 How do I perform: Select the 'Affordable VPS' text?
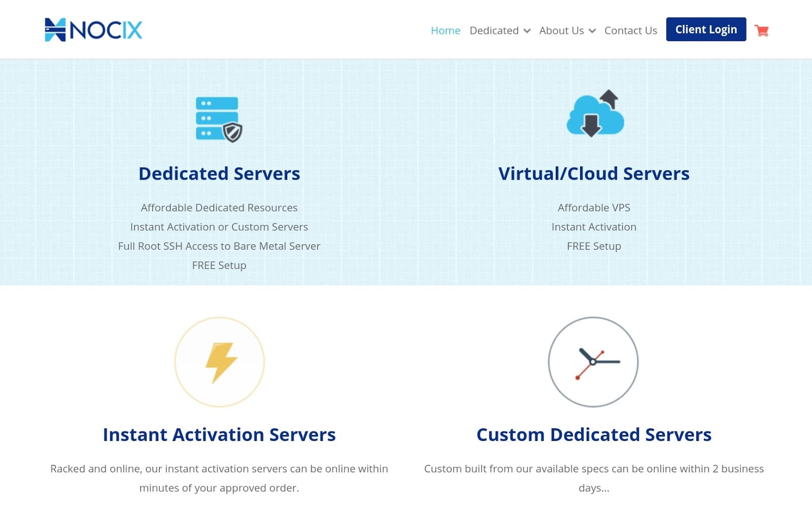coord(594,208)
